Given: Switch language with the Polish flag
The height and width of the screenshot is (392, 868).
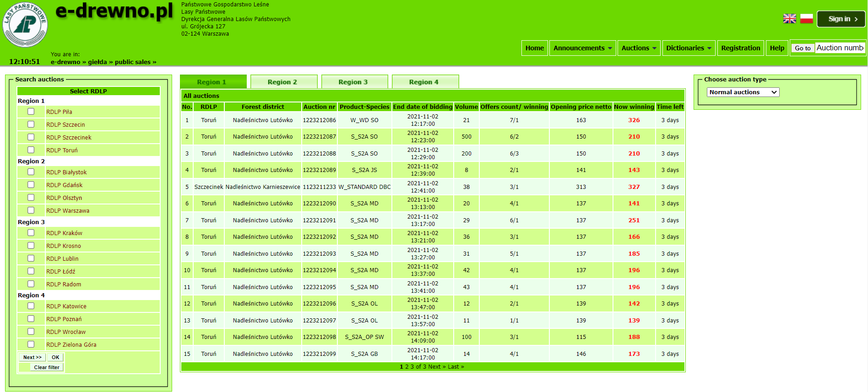Looking at the screenshot, I should click(807, 19).
